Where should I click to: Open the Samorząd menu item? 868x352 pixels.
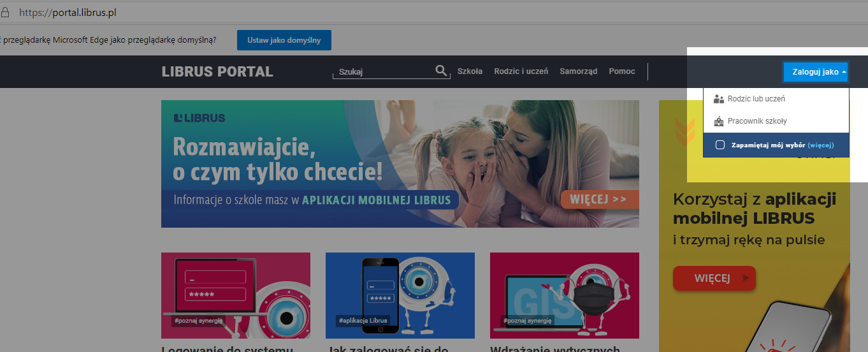[x=579, y=71]
